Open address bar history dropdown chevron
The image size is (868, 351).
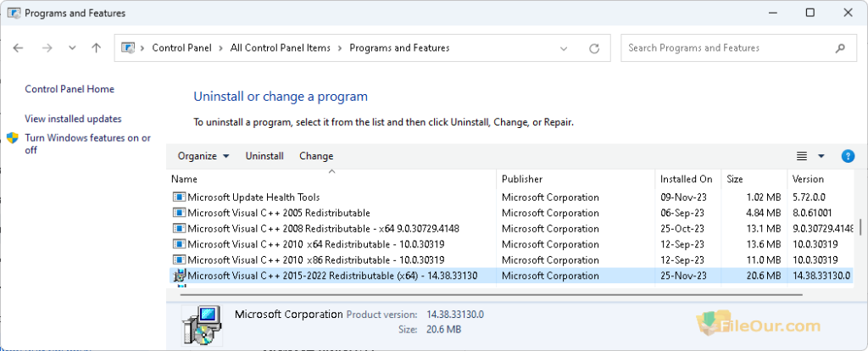(564, 48)
